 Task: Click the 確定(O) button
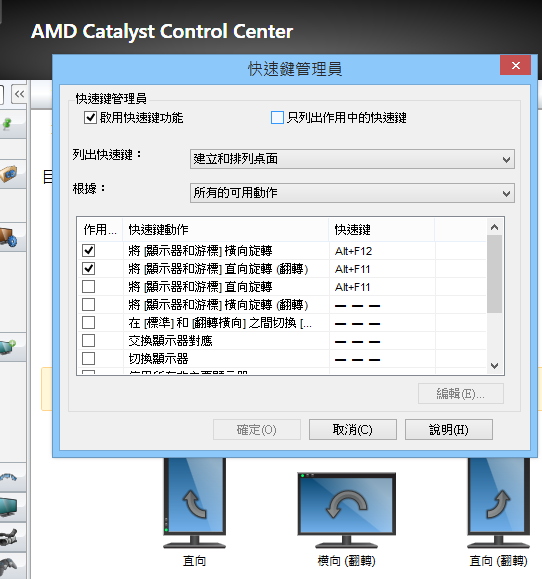257,429
